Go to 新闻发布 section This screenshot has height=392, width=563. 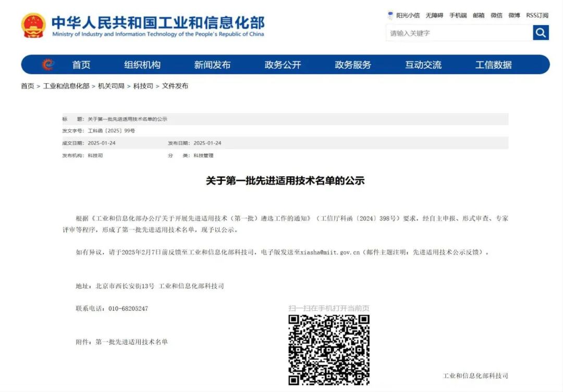tap(212, 65)
